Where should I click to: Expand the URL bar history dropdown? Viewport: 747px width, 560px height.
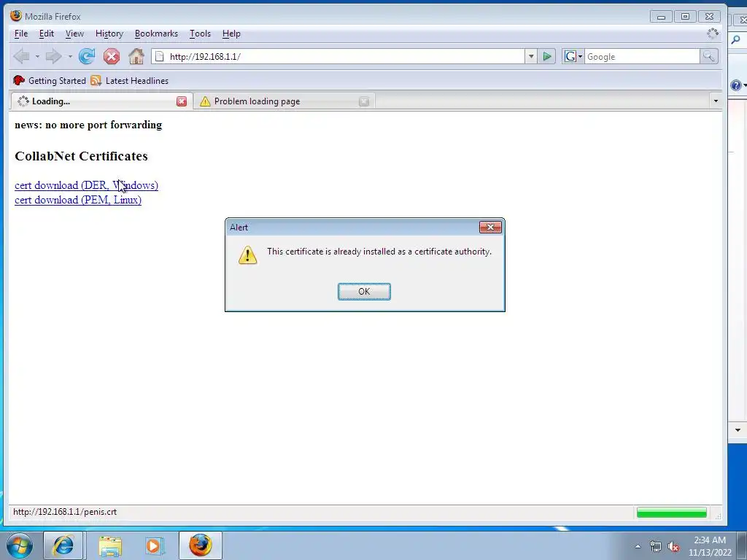[531, 57]
